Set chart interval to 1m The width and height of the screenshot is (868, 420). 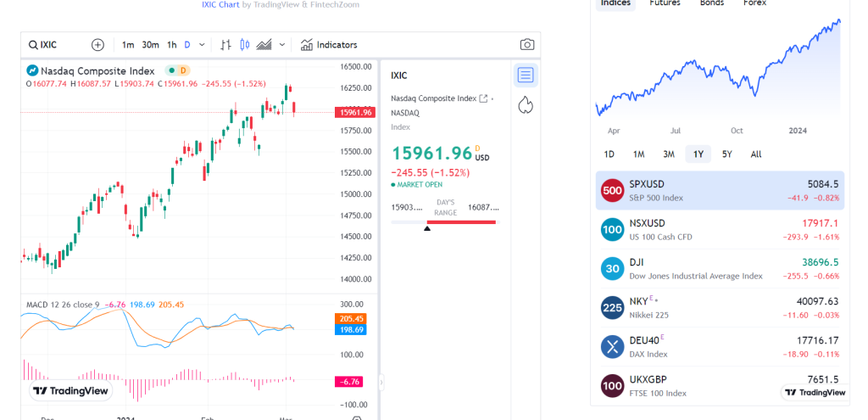point(128,45)
